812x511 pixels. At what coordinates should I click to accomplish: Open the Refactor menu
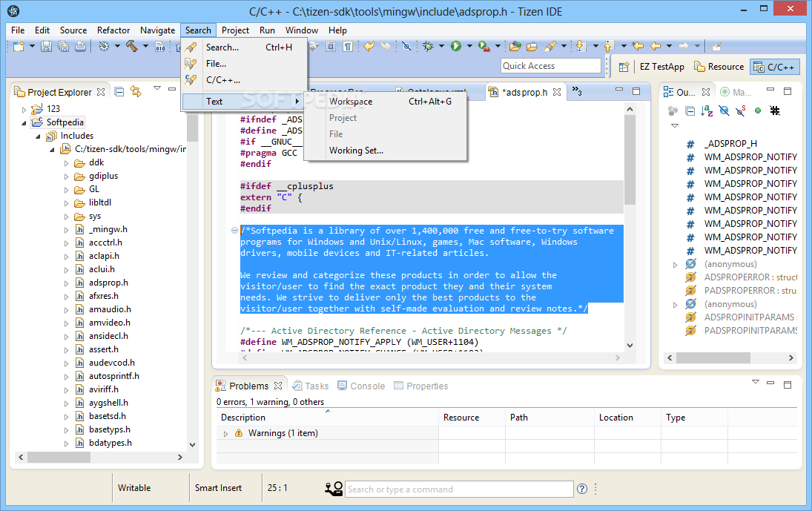click(x=113, y=30)
